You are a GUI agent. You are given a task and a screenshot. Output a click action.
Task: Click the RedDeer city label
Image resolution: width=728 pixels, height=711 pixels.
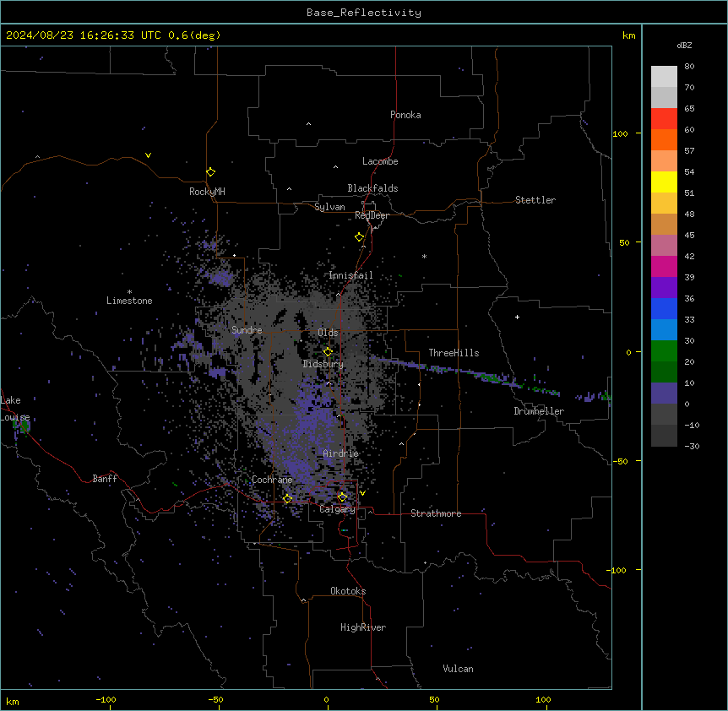[372, 215]
